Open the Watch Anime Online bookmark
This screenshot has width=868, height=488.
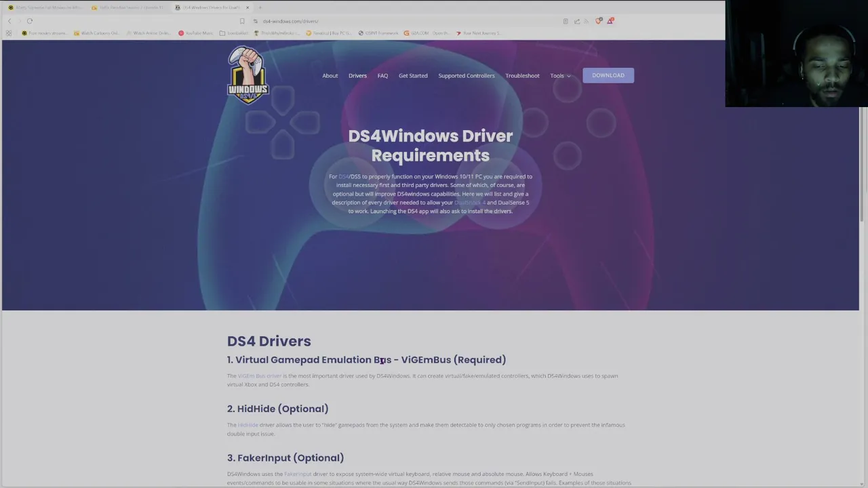pos(148,33)
